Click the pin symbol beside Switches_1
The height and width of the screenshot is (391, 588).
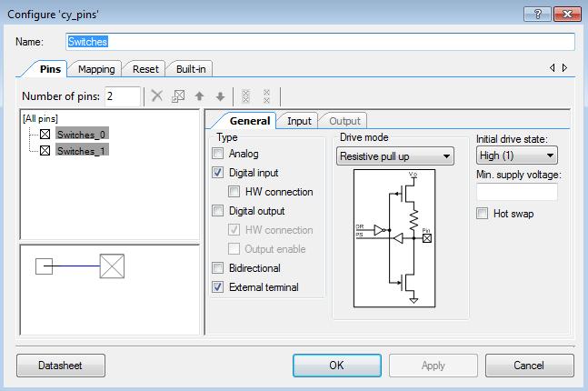[45, 150]
